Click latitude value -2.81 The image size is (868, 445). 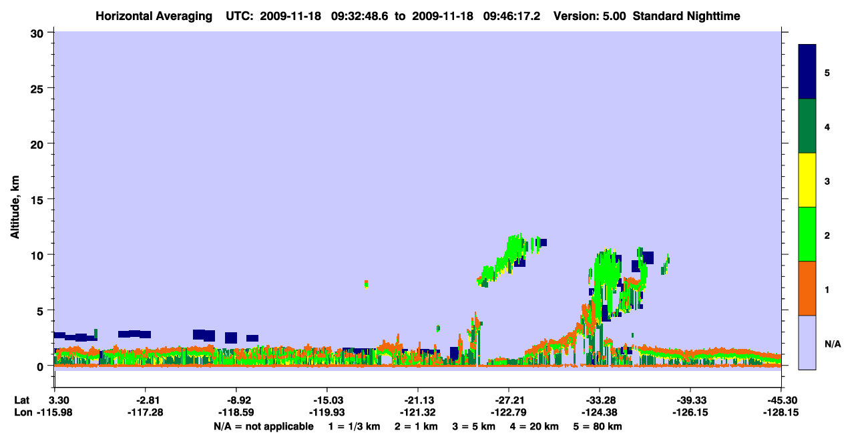(146, 400)
